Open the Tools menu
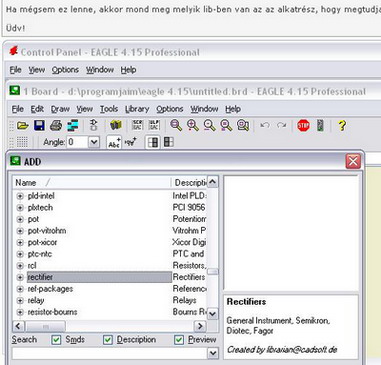Viewport: 381px width, 365px height. point(109,109)
